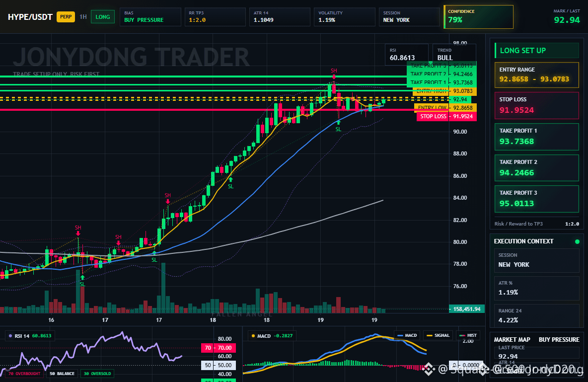
Task: Open the Entry Range card
Action: pyautogui.click(x=537, y=75)
